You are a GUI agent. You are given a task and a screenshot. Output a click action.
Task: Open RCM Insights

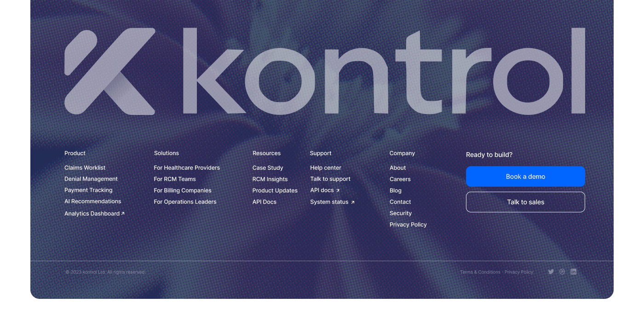click(x=270, y=179)
